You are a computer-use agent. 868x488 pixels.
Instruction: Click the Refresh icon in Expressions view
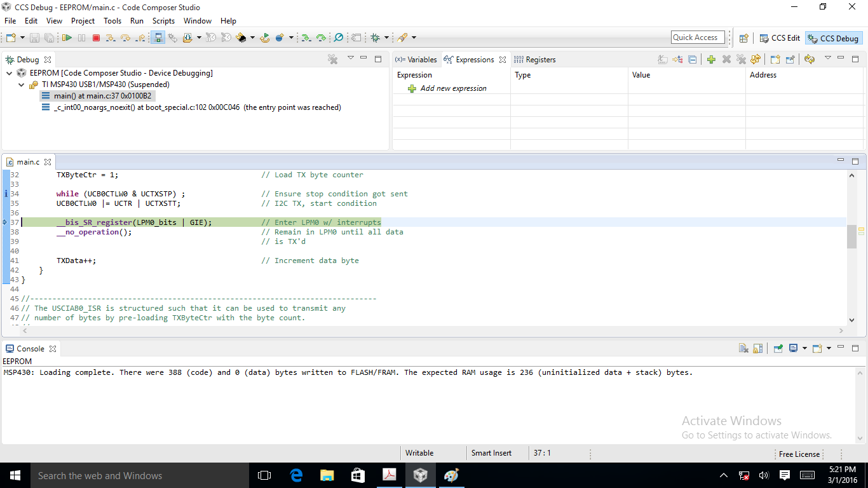coord(809,60)
